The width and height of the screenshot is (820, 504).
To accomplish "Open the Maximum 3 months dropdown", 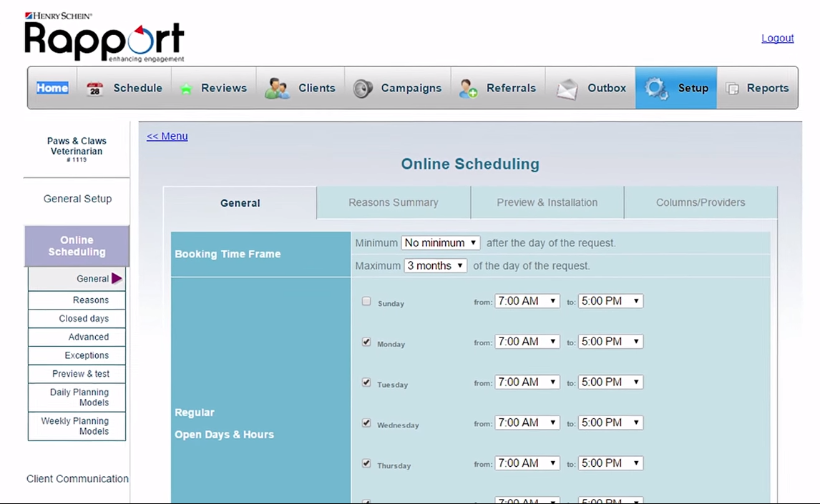I will pos(435,266).
